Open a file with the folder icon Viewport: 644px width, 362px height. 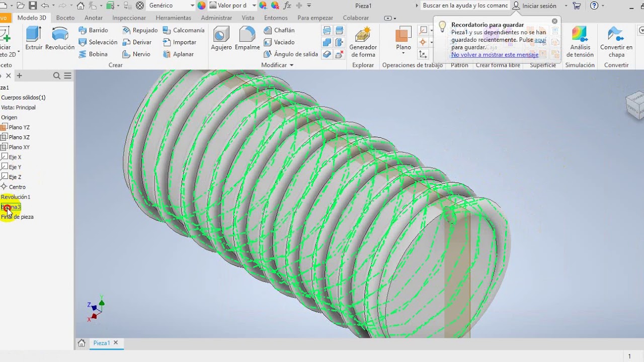(x=21, y=6)
